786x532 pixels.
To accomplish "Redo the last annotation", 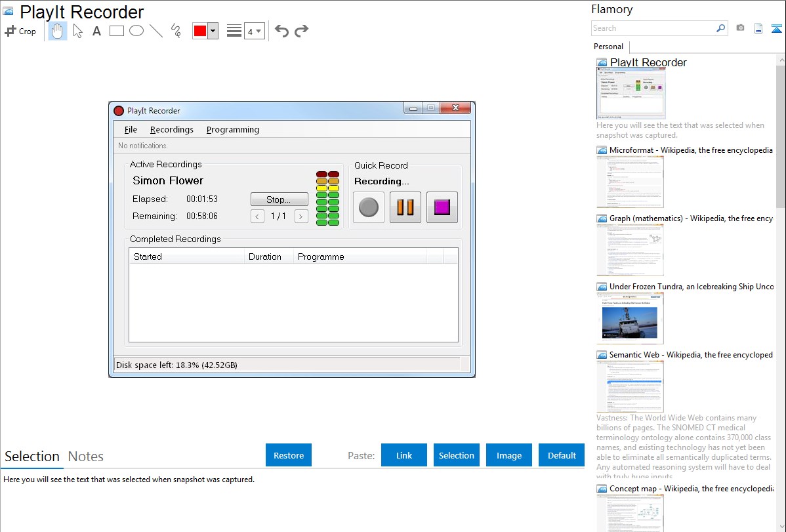I will (x=301, y=31).
